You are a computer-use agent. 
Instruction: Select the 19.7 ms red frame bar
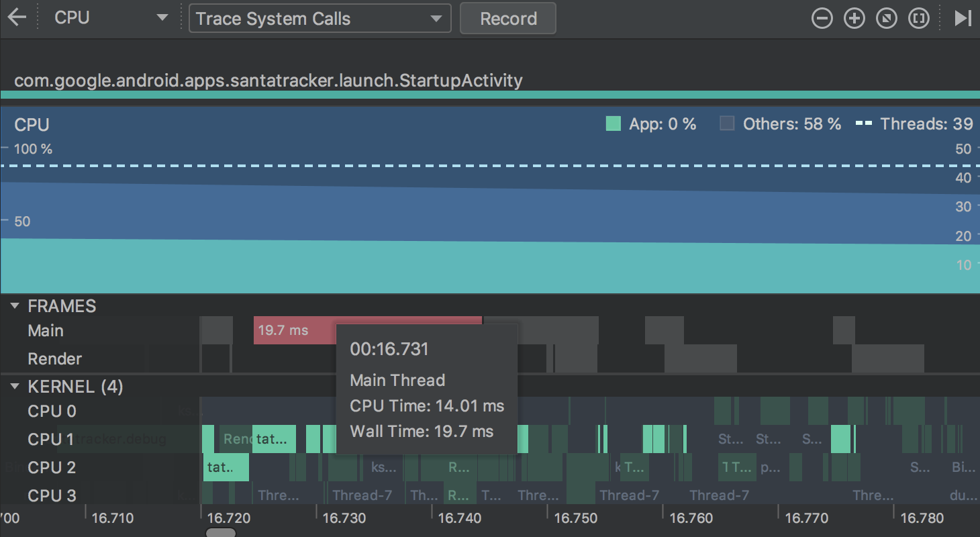click(x=294, y=330)
